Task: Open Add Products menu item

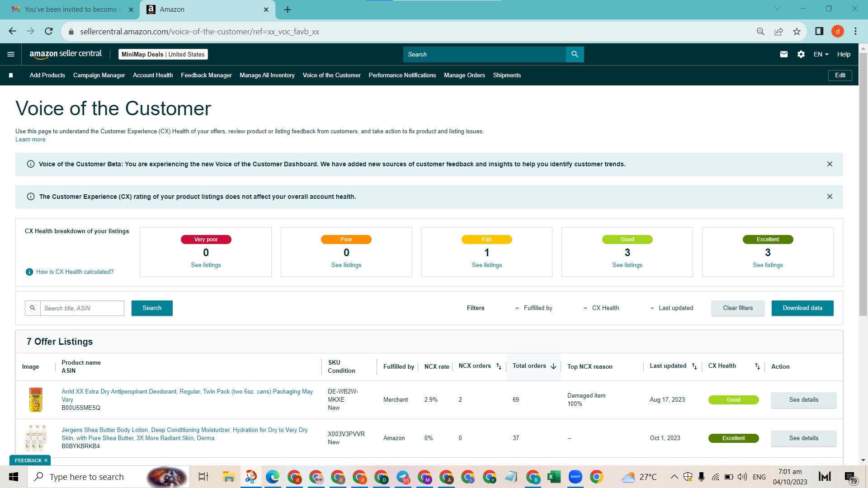Action: tap(47, 75)
